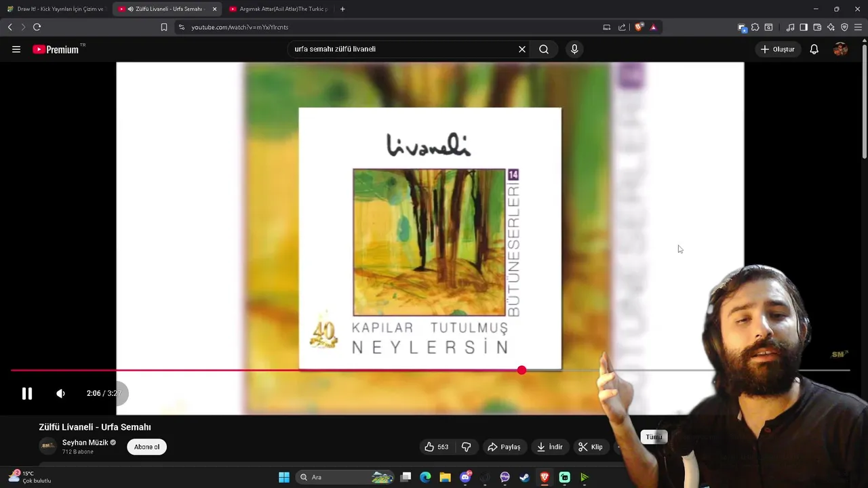Open the YouTube hamburger guide menu
Viewport: 868px width, 488px height.
[x=16, y=49]
